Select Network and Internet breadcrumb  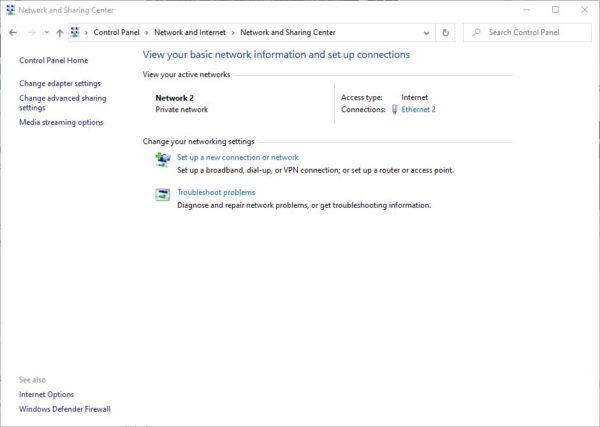click(190, 33)
